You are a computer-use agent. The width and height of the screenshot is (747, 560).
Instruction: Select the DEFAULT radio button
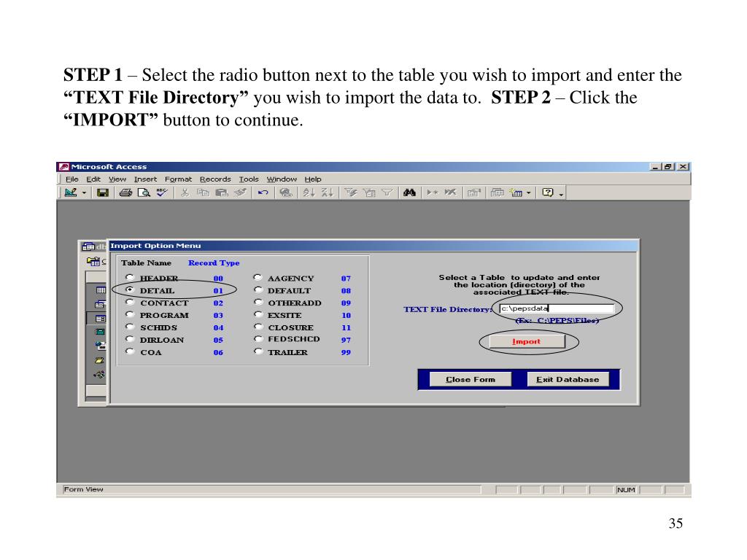[258, 289]
